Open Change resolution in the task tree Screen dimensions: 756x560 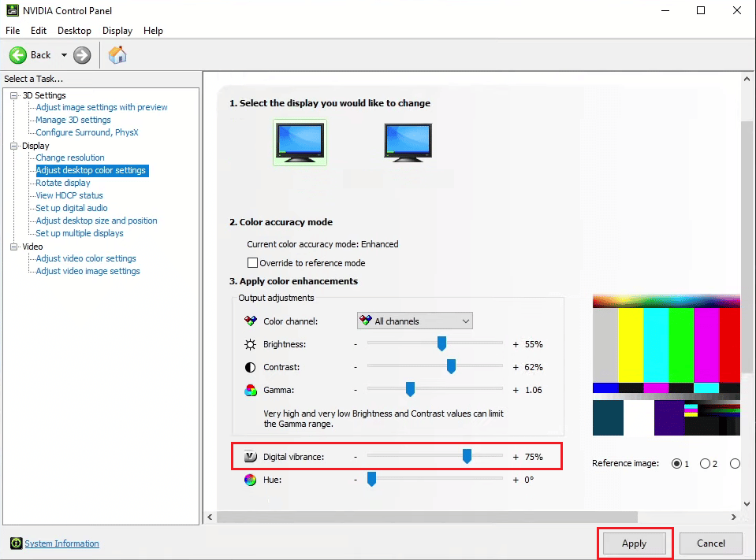tap(70, 158)
